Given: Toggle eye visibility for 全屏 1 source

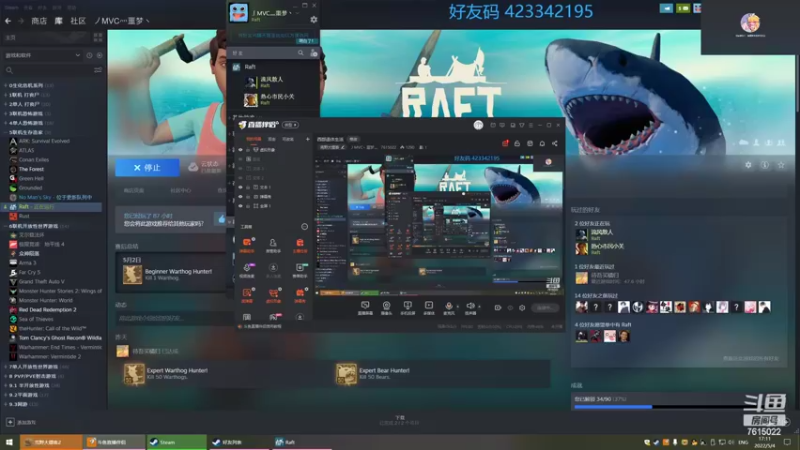Looking at the screenshot, I should 240,206.
